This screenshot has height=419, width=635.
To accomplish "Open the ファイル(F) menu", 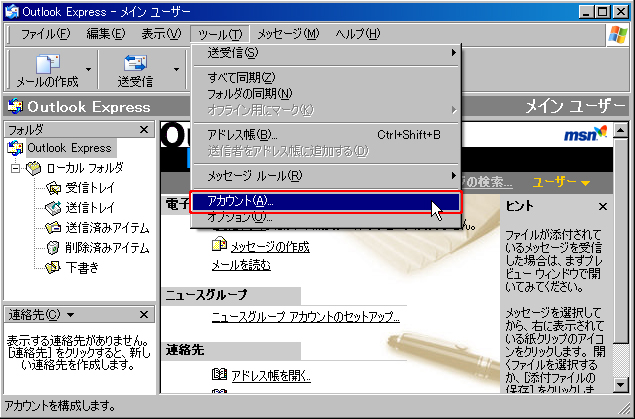I will (x=45, y=34).
